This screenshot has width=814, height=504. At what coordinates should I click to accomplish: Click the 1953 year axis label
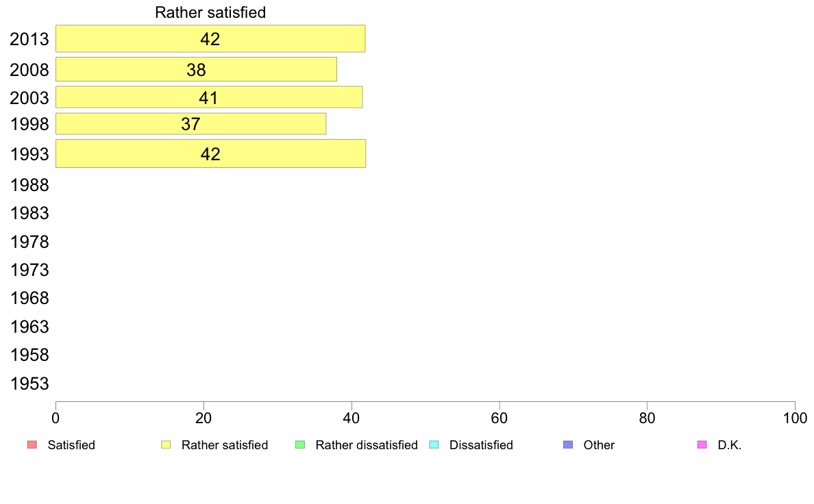tap(29, 384)
